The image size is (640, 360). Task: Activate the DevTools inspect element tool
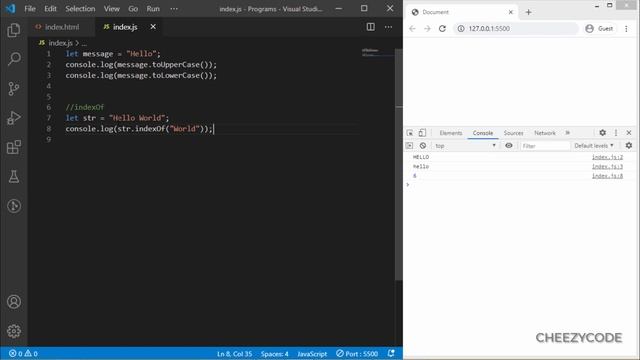click(x=410, y=133)
